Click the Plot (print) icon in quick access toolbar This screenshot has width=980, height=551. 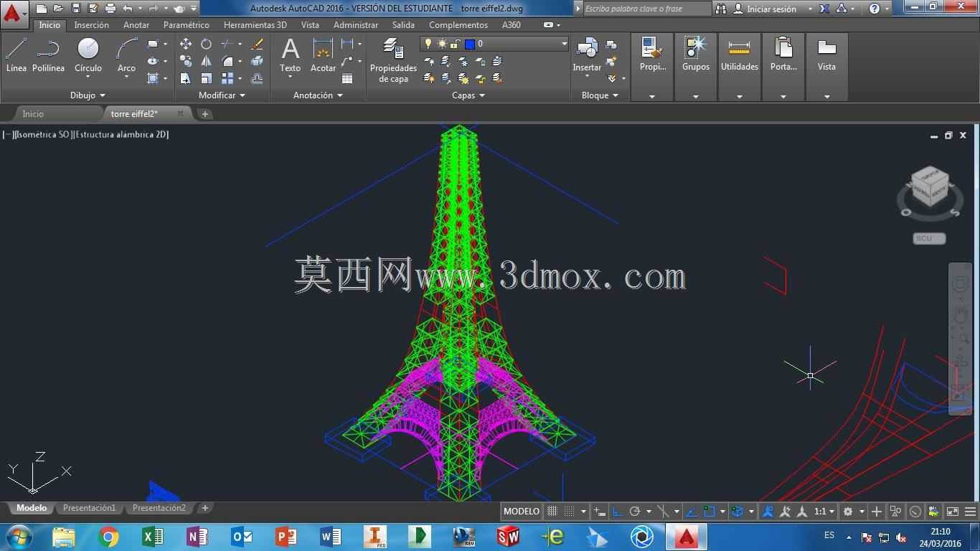point(110,9)
